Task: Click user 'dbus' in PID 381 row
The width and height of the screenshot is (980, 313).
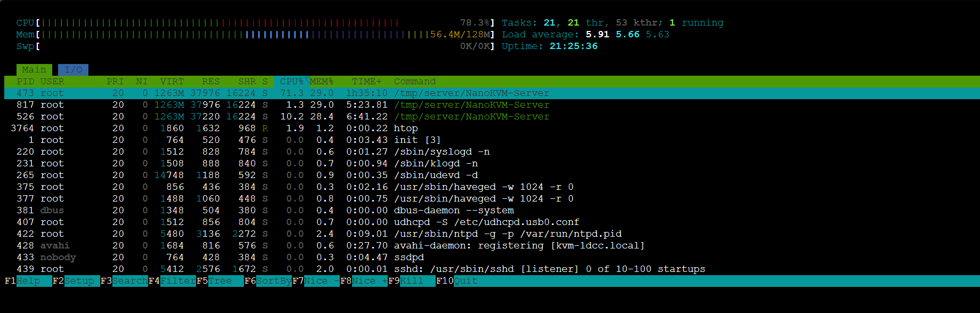Action: (52, 211)
